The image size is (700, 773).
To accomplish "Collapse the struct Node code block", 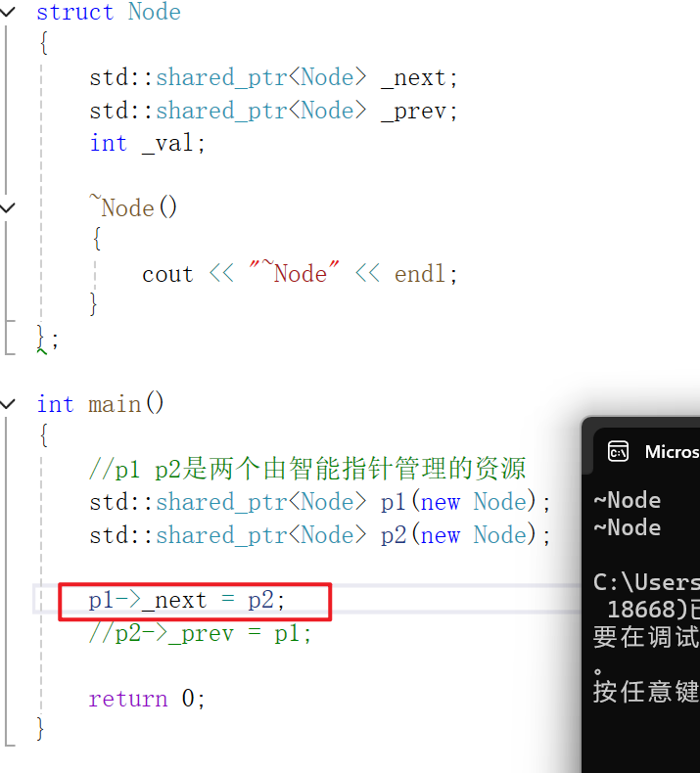I will (x=8, y=11).
